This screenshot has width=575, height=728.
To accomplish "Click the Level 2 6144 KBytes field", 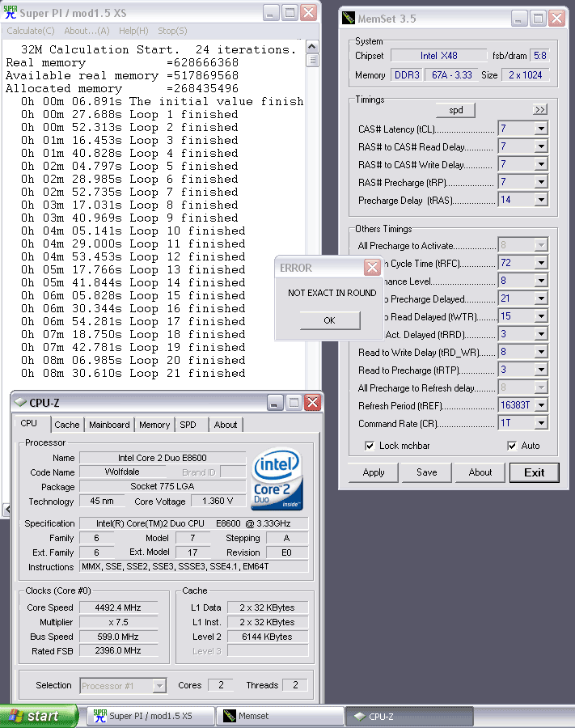I will coord(268,637).
